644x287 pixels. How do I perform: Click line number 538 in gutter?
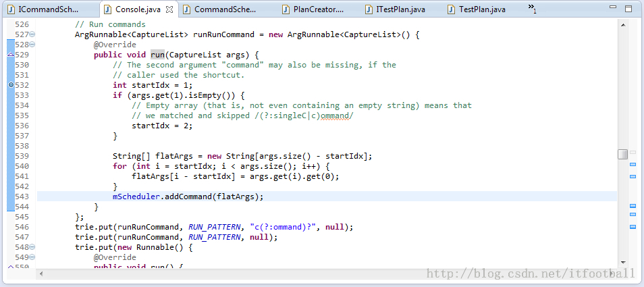[22, 146]
